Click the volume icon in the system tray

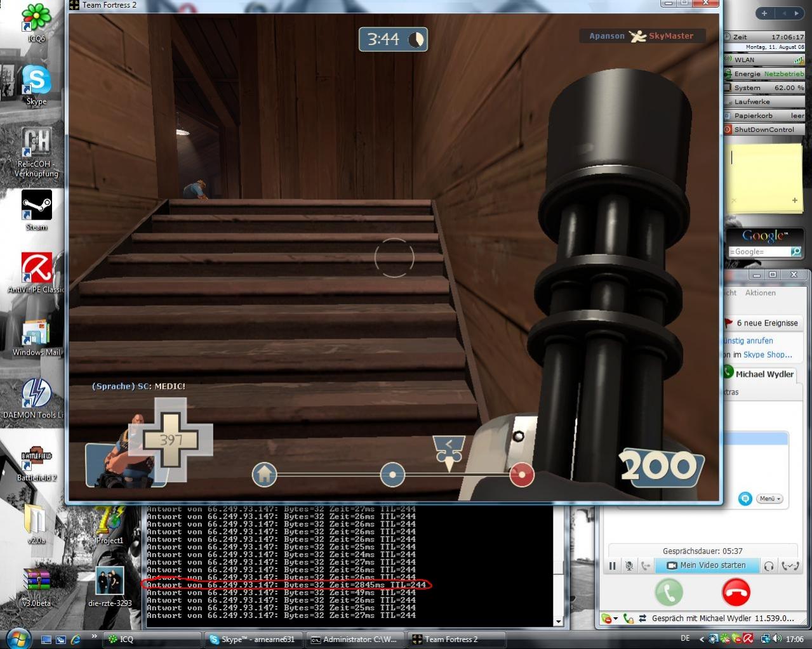click(778, 639)
